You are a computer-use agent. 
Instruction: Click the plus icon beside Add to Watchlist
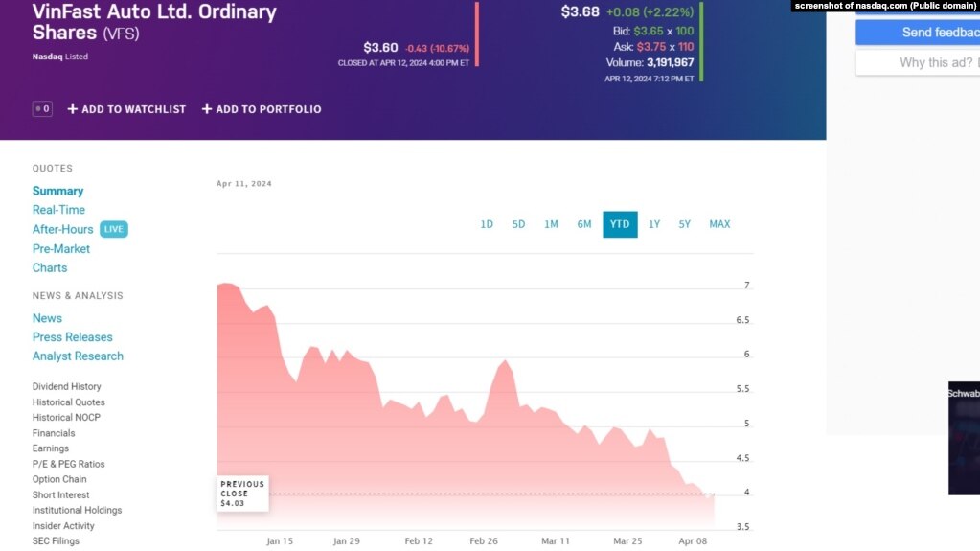[72, 109]
